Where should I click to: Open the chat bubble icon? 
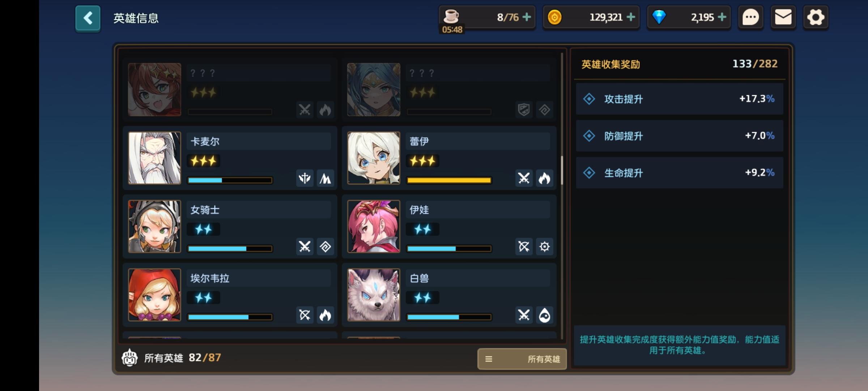(750, 17)
